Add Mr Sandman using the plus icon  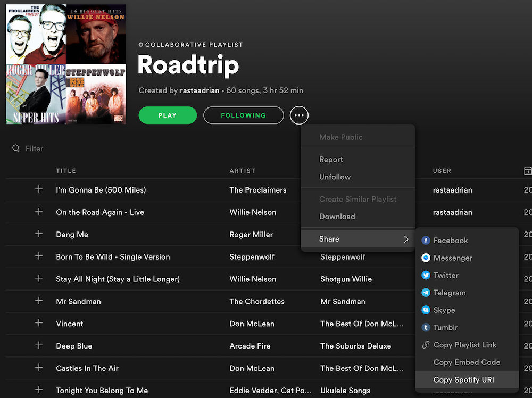(39, 301)
